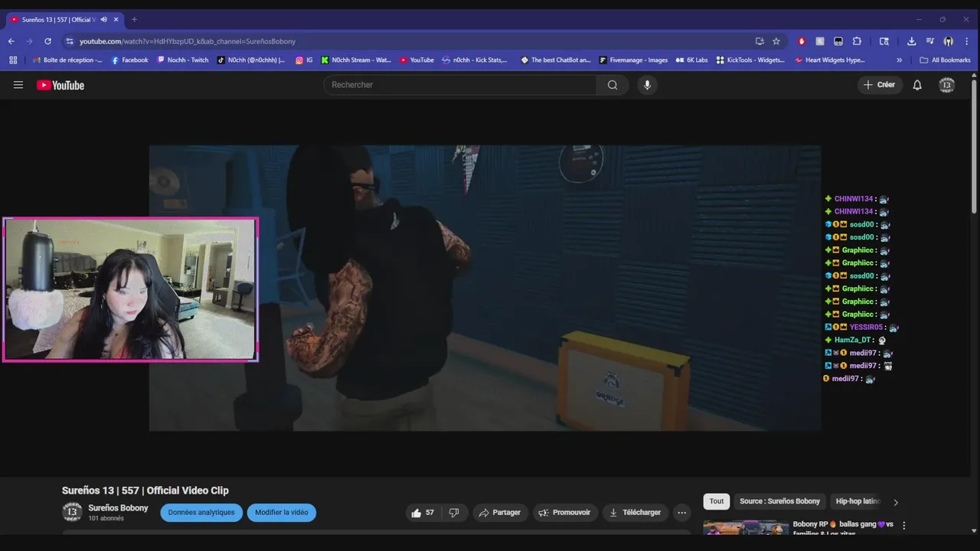Viewport: 980px width, 551px height.
Task: Like the video with thumbs up
Action: [422, 513]
